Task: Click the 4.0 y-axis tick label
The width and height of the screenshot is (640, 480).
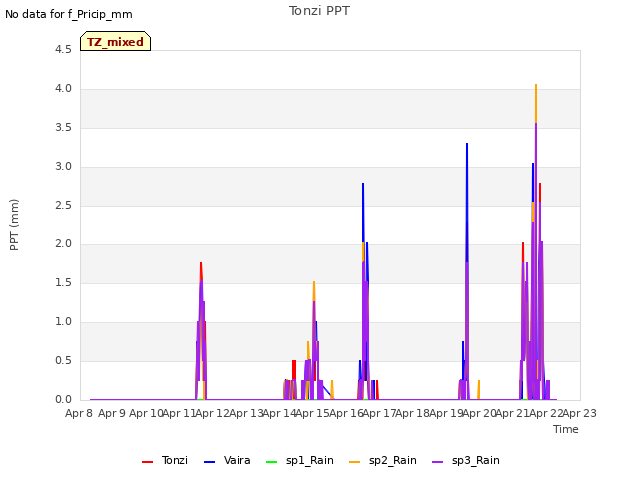Action: click(x=63, y=89)
